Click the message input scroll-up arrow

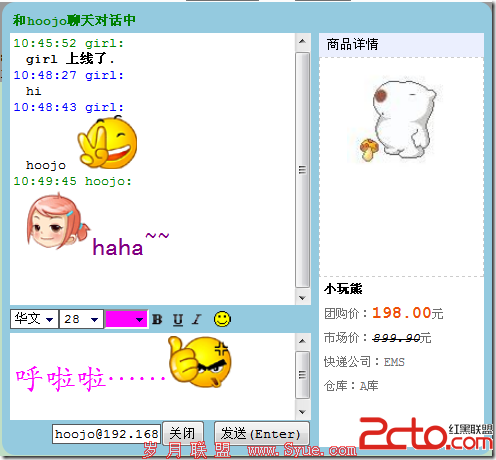click(302, 341)
